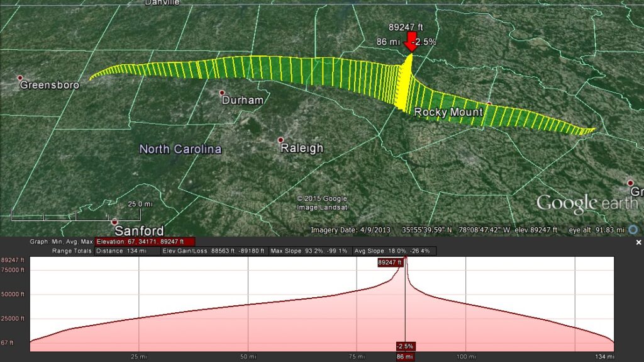The width and height of the screenshot is (644, 362).
Task: Click the 89247 ft label on the graph
Action: coord(390,263)
